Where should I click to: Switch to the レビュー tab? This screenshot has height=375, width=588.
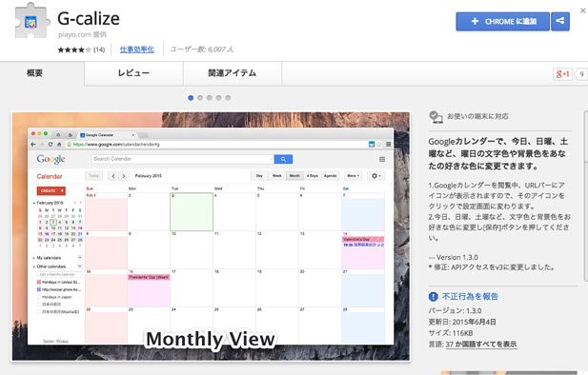pyautogui.click(x=133, y=73)
